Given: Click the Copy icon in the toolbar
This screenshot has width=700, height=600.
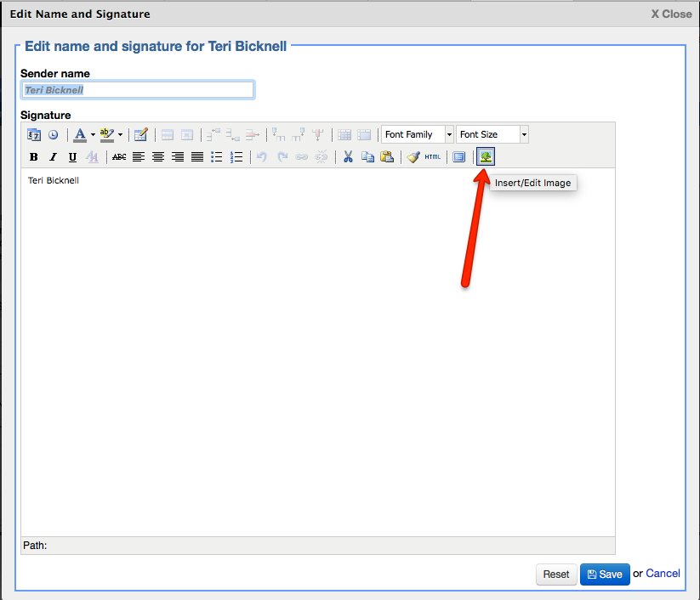Looking at the screenshot, I should click(x=368, y=156).
